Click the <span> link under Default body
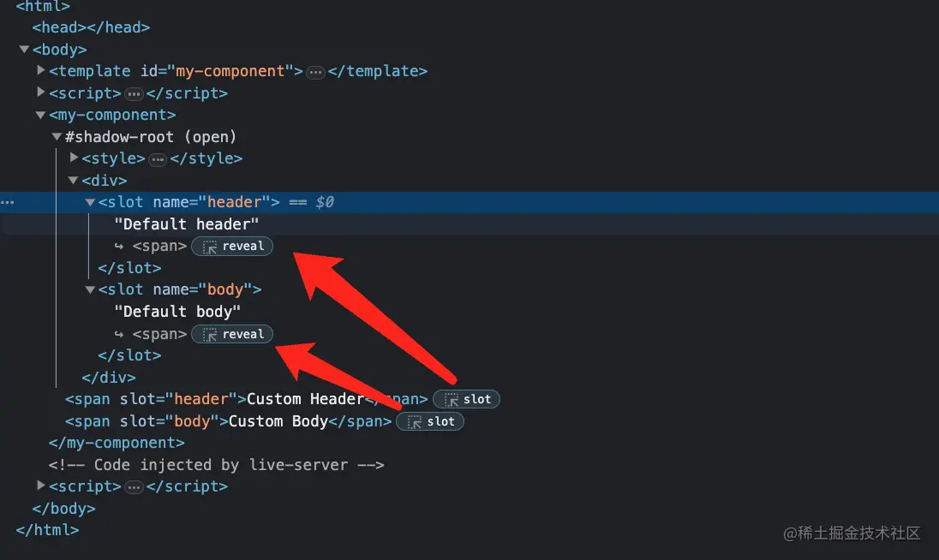 pyautogui.click(x=159, y=334)
